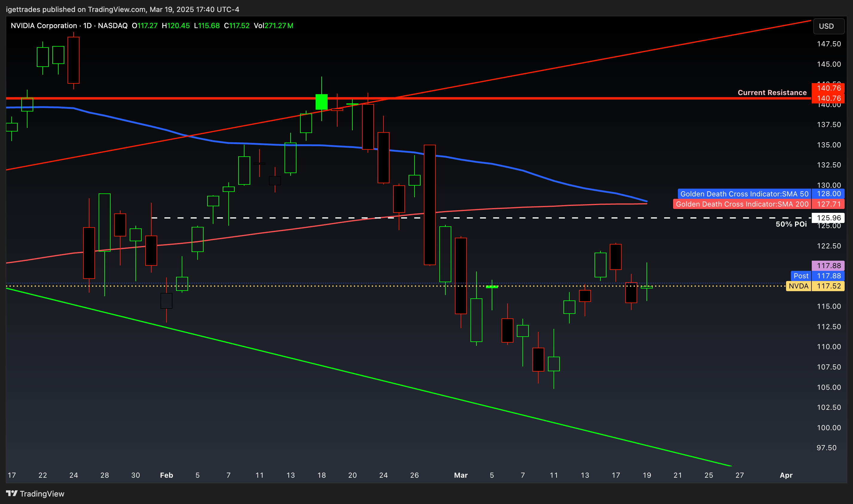Click the Vol 271.27 M value
This screenshot has width=853, height=504.
(274, 26)
